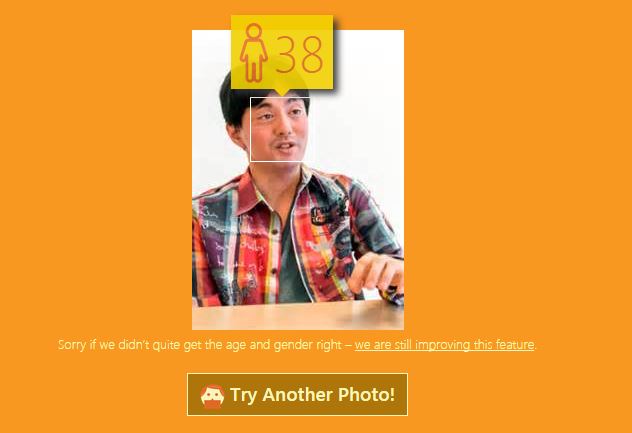632x433 pixels.
Task: Click the robot icon on the Try Another Photo button
Action: tap(212, 396)
